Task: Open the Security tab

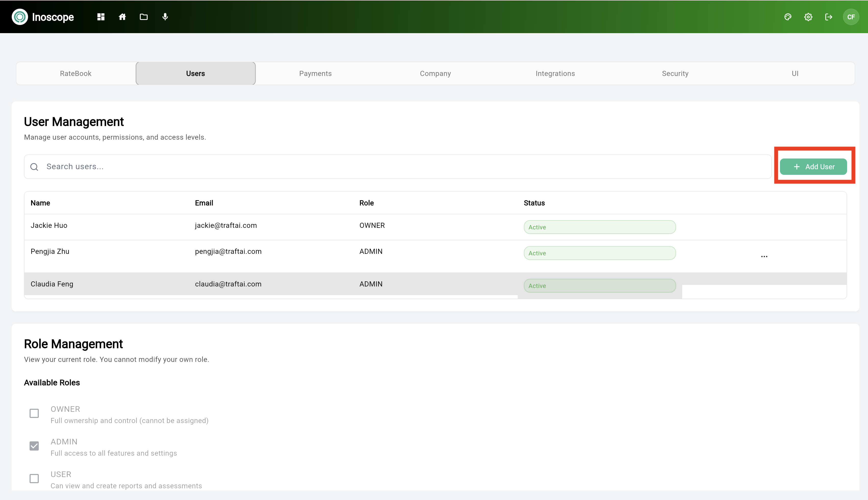Action: [x=675, y=73]
